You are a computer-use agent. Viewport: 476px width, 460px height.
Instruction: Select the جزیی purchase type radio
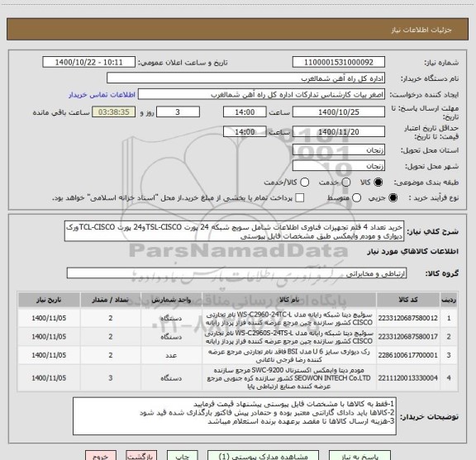click(x=393, y=198)
